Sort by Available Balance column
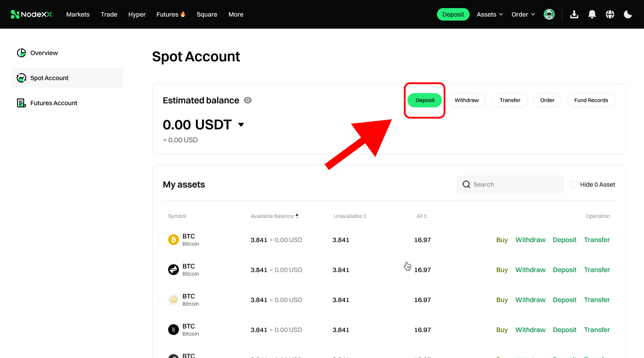 point(275,216)
